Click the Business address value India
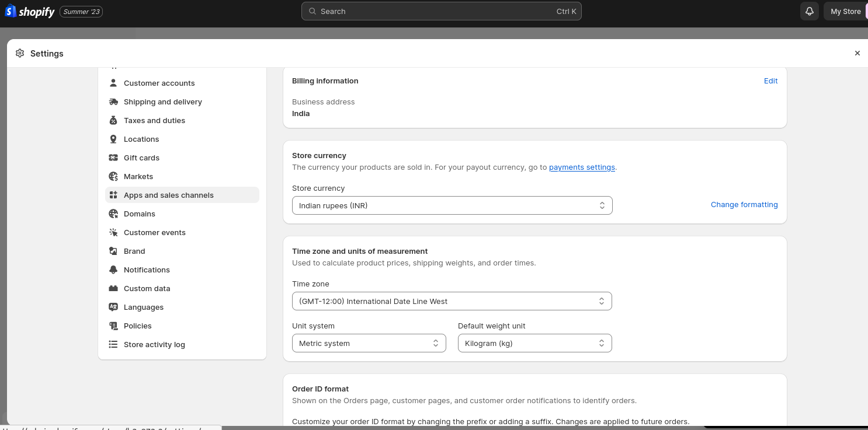868x430 pixels. point(301,114)
